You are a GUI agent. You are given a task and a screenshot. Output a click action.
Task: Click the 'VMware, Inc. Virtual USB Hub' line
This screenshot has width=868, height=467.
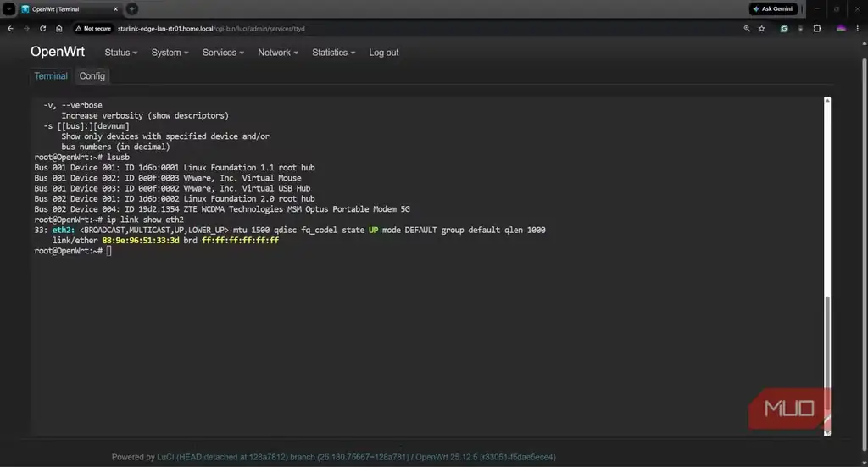pyautogui.click(x=172, y=188)
